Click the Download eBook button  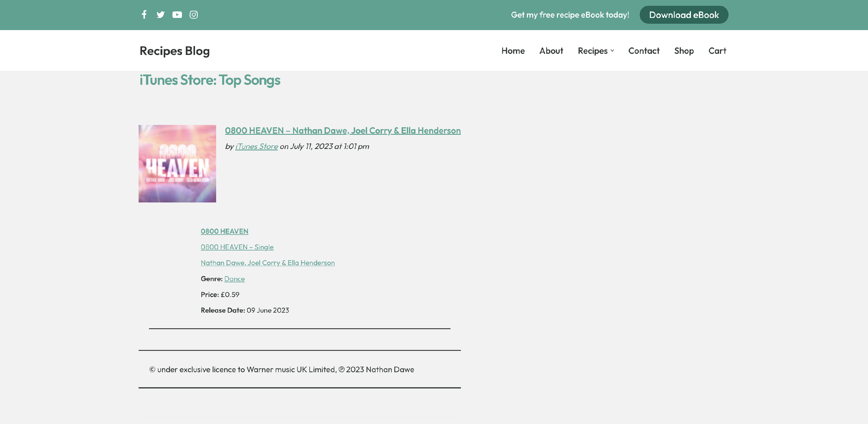point(684,15)
